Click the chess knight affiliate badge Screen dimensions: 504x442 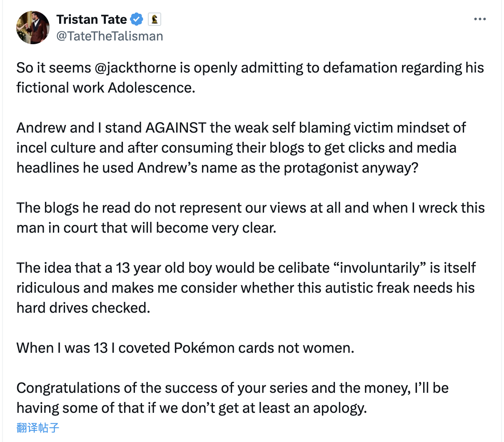click(155, 19)
